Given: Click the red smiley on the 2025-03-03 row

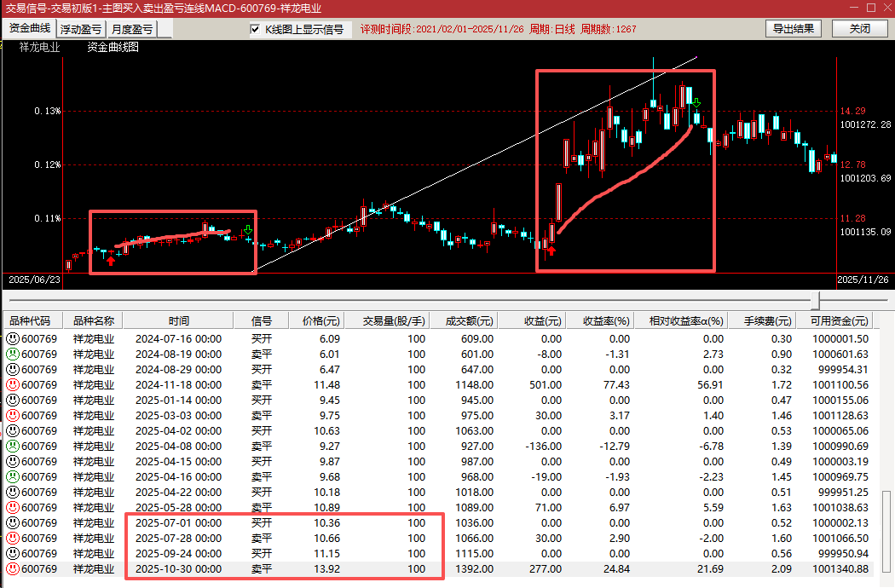Looking at the screenshot, I should [x=13, y=416].
